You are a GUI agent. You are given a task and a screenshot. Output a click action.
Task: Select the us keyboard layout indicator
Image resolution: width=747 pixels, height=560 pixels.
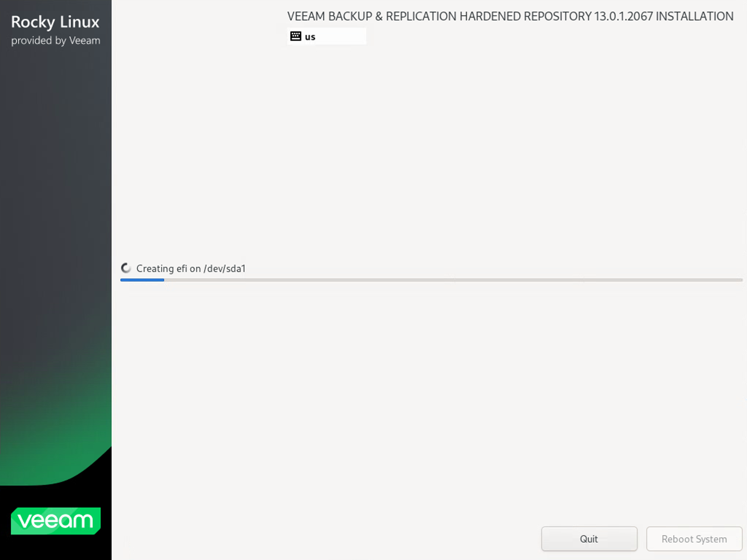click(x=310, y=37)
